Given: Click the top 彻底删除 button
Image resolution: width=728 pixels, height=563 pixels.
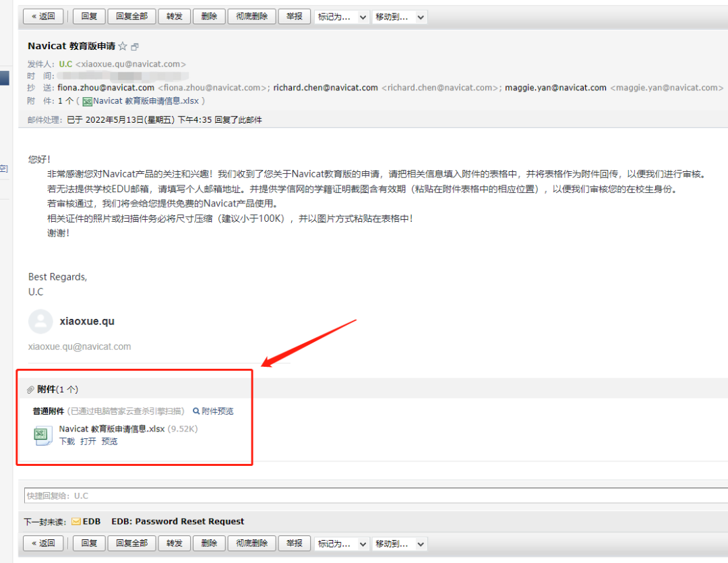Looking at the screenshot, I should 251,16.
